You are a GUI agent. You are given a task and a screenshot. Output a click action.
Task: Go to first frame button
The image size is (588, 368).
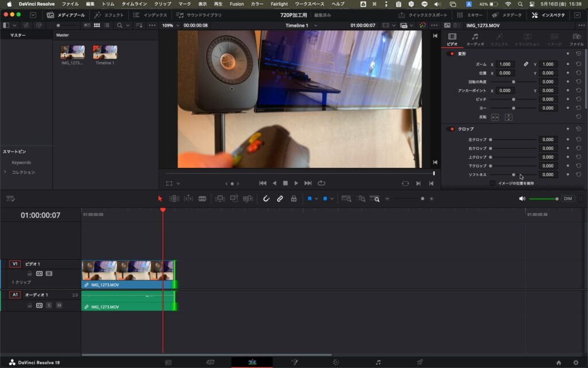pyautogui.click(x=262, y=183)
